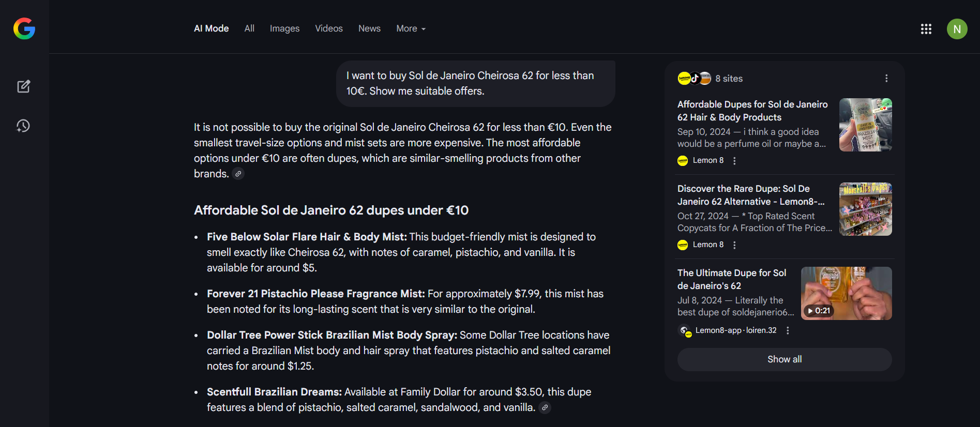
Task: Click 'Five Below Solar Flare Hair & Body Mist' text
Action: tap(307, 237)
